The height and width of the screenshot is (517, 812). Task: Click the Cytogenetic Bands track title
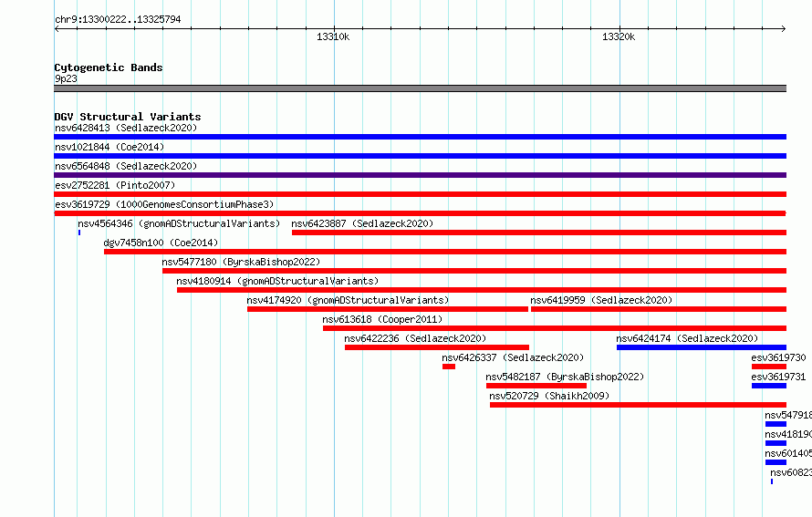click(x=109, y=67)
